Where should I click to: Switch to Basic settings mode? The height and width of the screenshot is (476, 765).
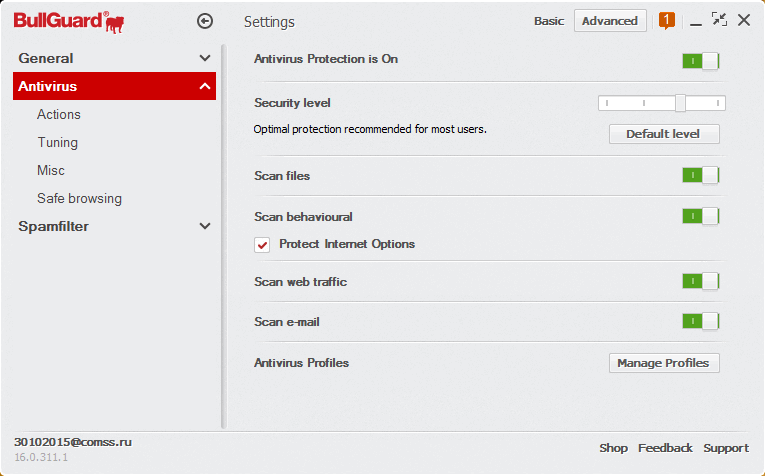pos(549,21)
